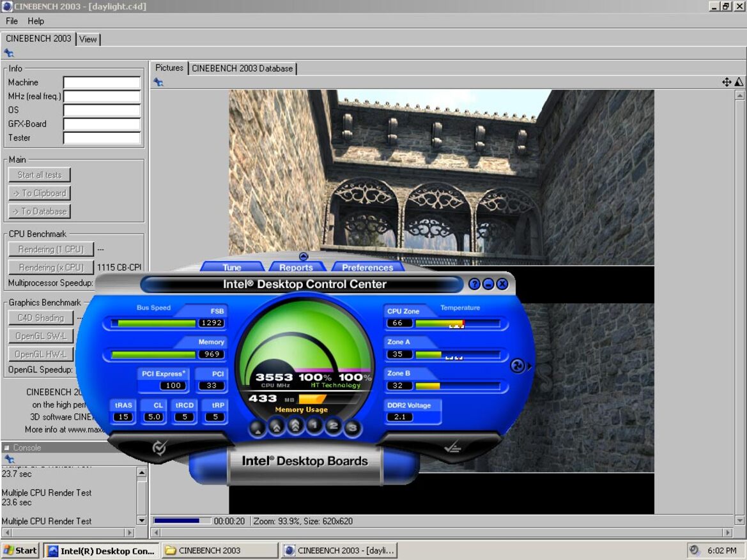Viewport: 747px width, 560px height.
Task: Click the circular checkmark apply icon
Action: click(159, 447)
